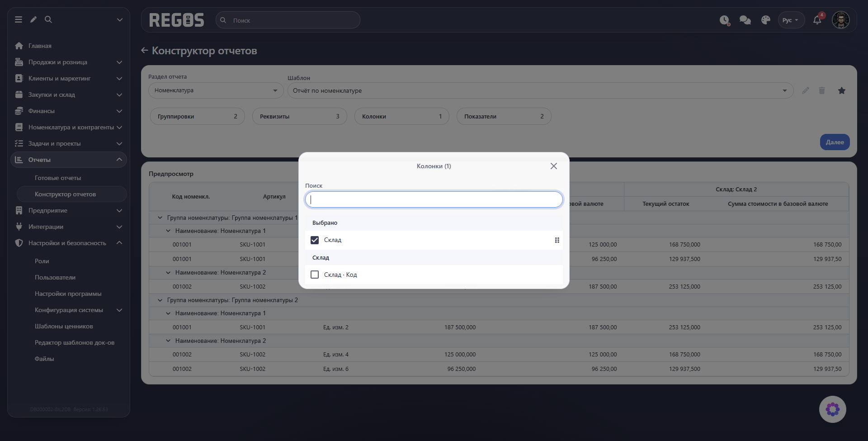Open Готовые отчеты in sidebar
This screenshot has height=441, width=868.
[x=58, y=178]
